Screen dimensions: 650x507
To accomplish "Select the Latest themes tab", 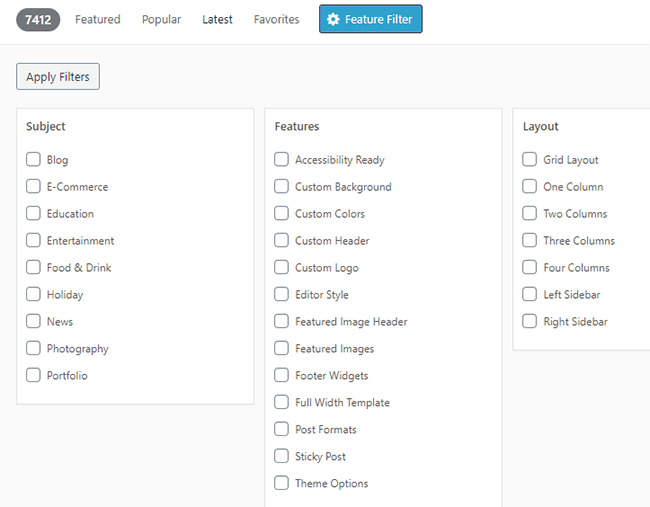I will pyautogui.click(x=217, y=19).
